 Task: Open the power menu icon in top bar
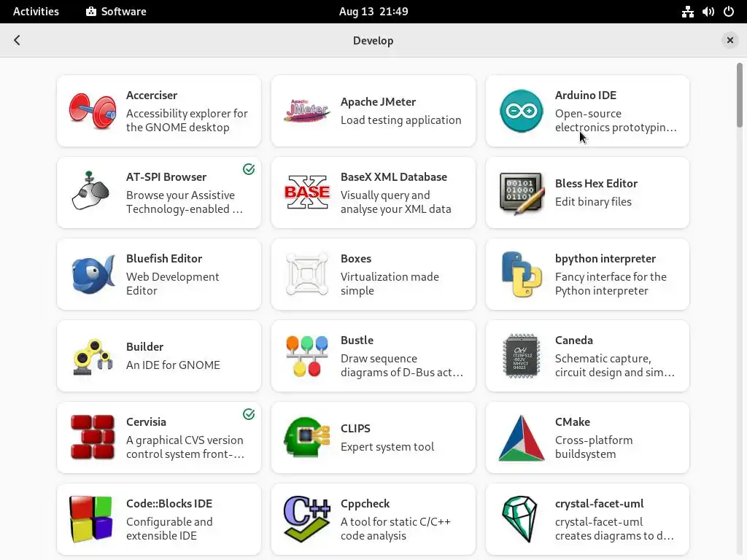729,12
